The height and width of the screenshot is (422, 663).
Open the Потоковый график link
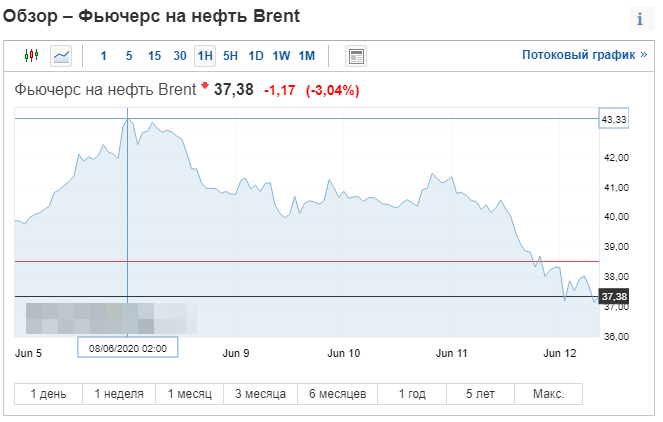[584, 55]
